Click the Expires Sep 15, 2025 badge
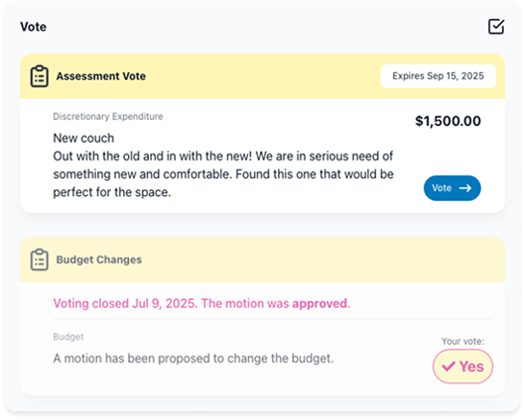Viewport: 525px width, 420px height. (x=437, y=76)
